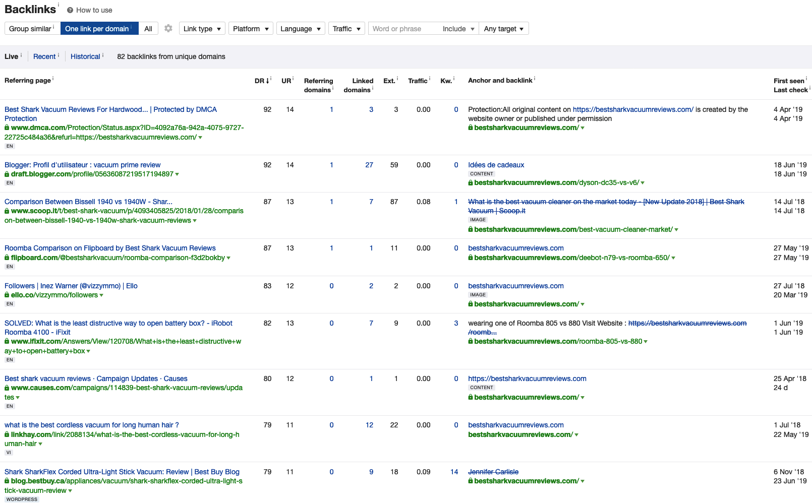Click the How to use help icon
Screen dimensions: 812x504
click(70, 10)
